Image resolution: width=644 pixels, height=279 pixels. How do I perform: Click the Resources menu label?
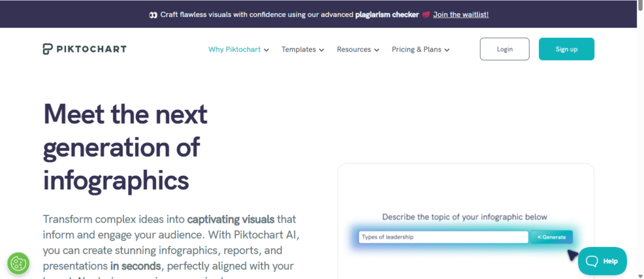pos(353,49)
